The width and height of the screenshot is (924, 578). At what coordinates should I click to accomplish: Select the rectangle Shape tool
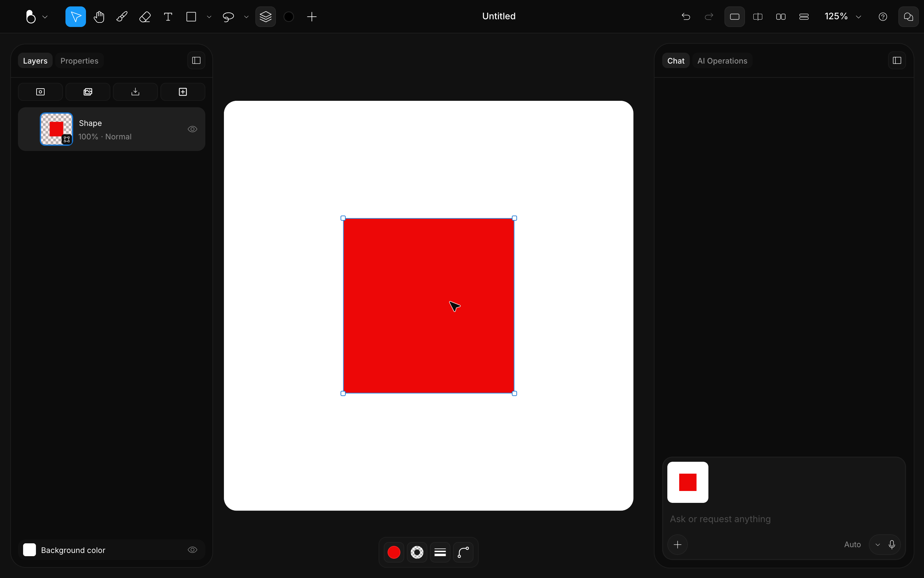click(x=191, y=17)
